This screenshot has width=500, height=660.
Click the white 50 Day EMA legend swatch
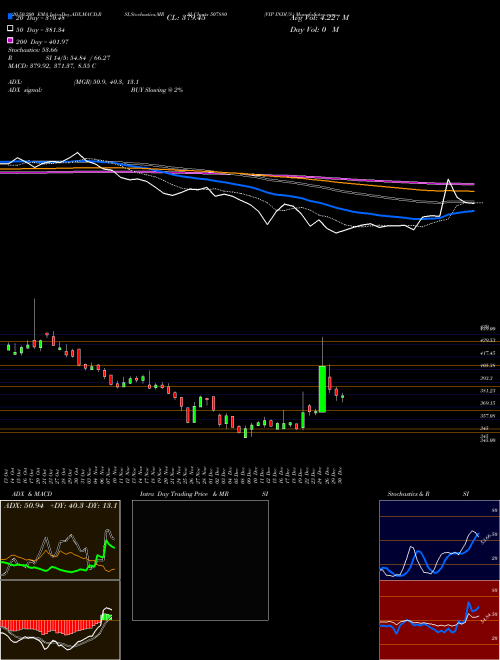click(11, 29)
